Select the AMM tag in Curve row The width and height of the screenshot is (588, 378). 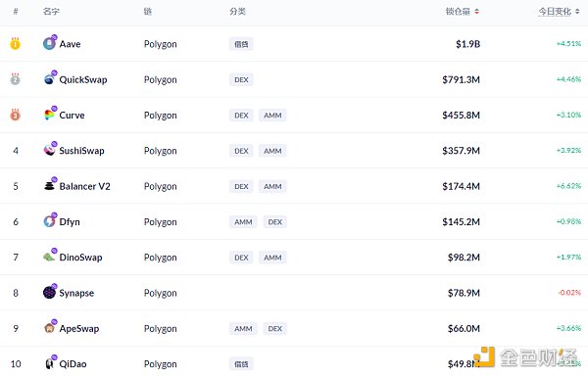click(x=272, y=115)
